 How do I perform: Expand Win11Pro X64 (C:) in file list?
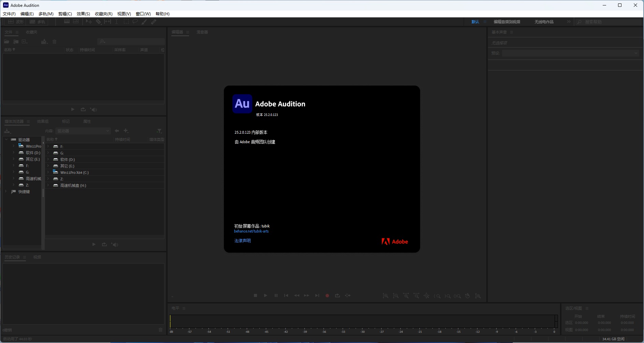pyautogui.click(x=48, y=172)
